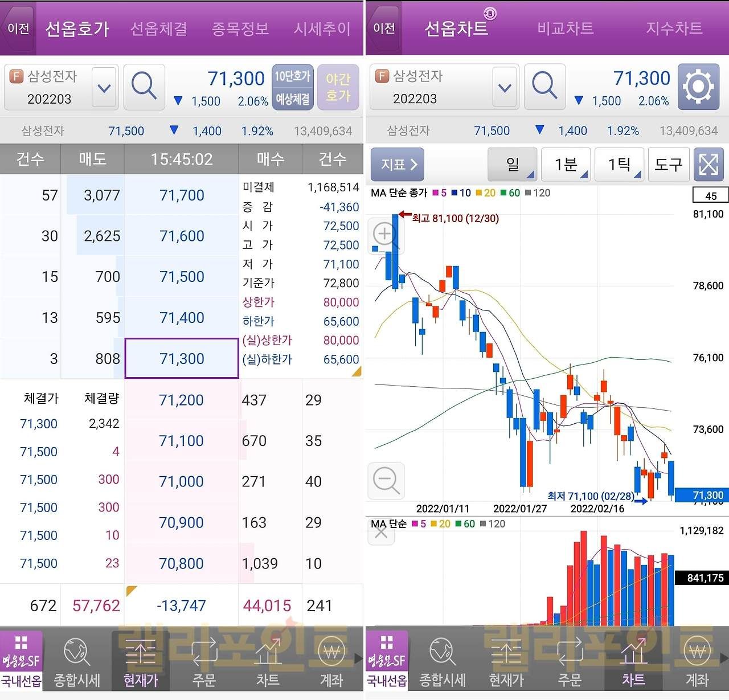Zoom in on the price chart
This screenshot has width=729, height=700.
pyautogui.click(x=386, y=234)
